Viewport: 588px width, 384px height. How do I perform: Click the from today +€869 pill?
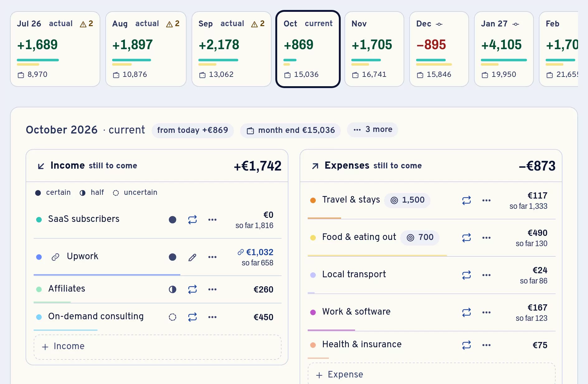[192, 130]
